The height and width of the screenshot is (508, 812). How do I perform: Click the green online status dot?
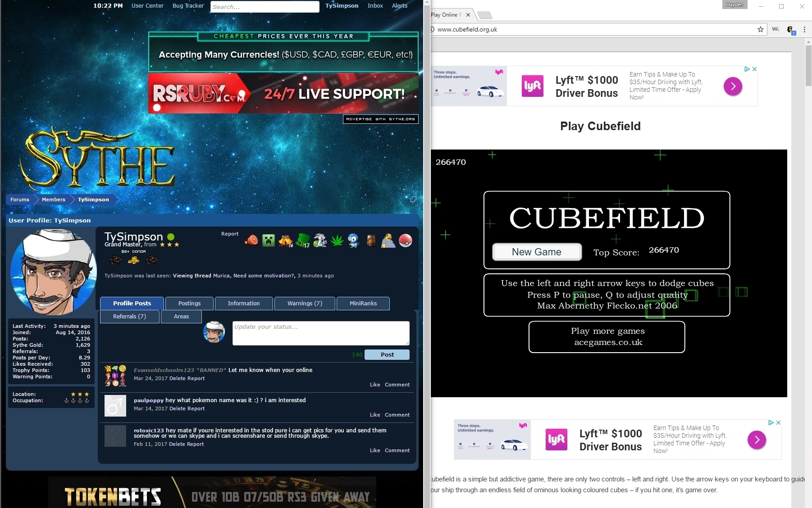tap(171, 237)
